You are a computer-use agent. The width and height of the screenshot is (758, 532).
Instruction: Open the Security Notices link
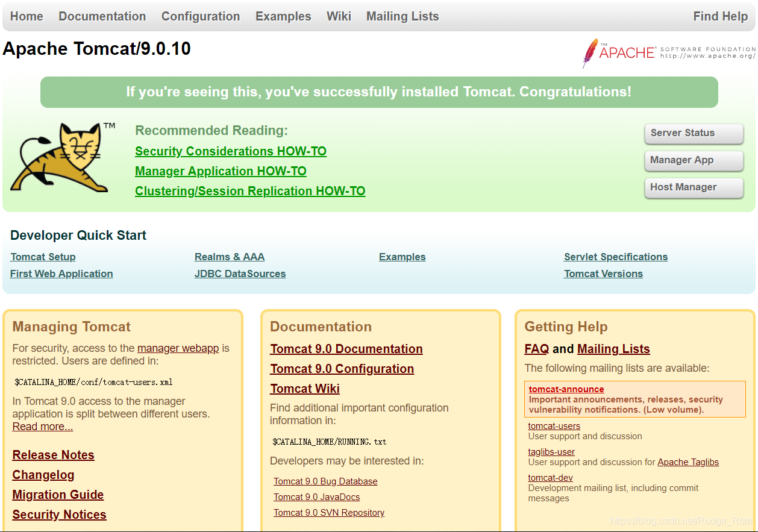pos(59,515)
